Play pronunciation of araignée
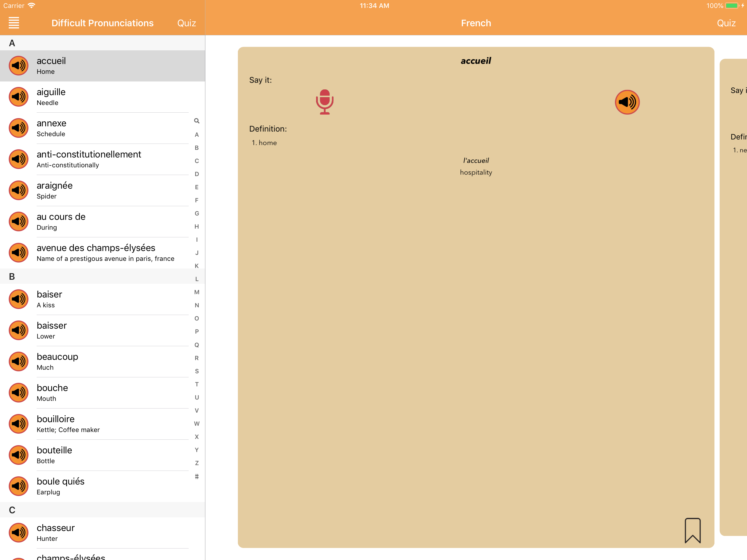 pos(19,191)
